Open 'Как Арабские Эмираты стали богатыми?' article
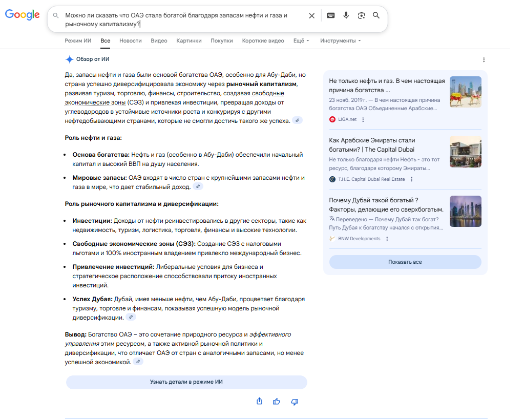The height and width of the screenshot is (420, 524). pyautogui.click(x=372, y=145)
